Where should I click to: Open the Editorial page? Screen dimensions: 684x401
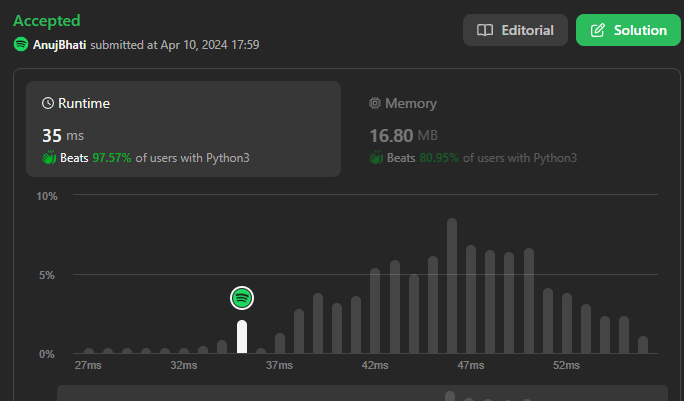[515, 30]
